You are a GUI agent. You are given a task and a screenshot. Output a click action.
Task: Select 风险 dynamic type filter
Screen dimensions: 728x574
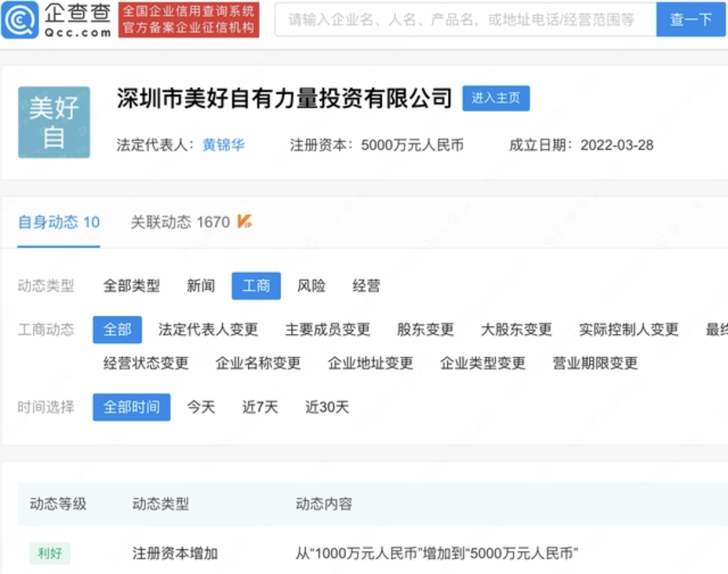click(311, 286)
